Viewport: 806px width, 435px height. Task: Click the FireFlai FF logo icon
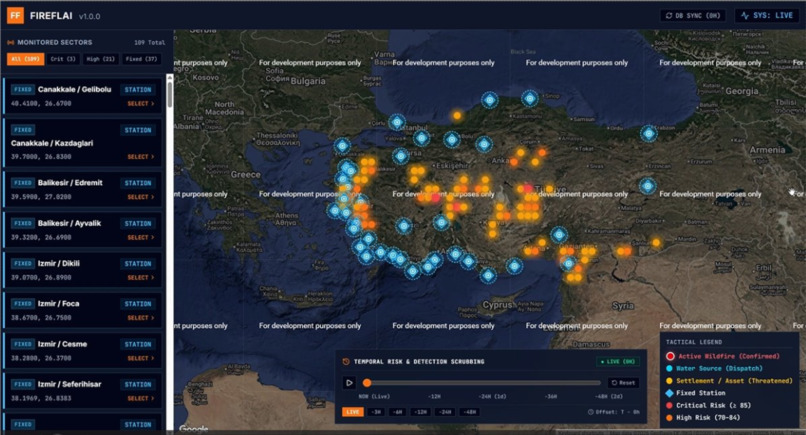pyautogui.click(x=15, y=15)
